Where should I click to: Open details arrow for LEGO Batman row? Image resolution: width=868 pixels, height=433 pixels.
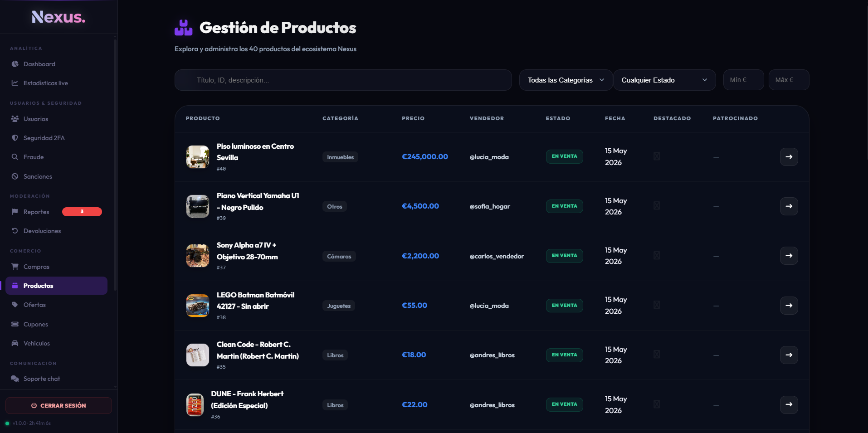tap(789, 306)
